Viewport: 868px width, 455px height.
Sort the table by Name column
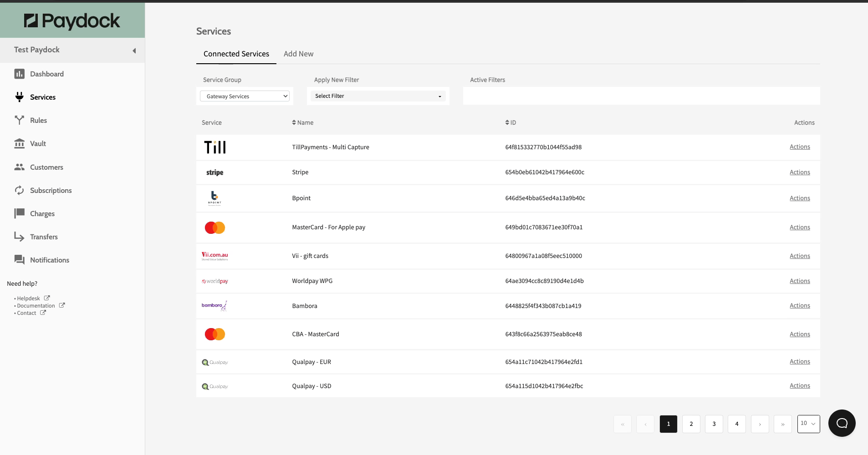pos(303,122)
